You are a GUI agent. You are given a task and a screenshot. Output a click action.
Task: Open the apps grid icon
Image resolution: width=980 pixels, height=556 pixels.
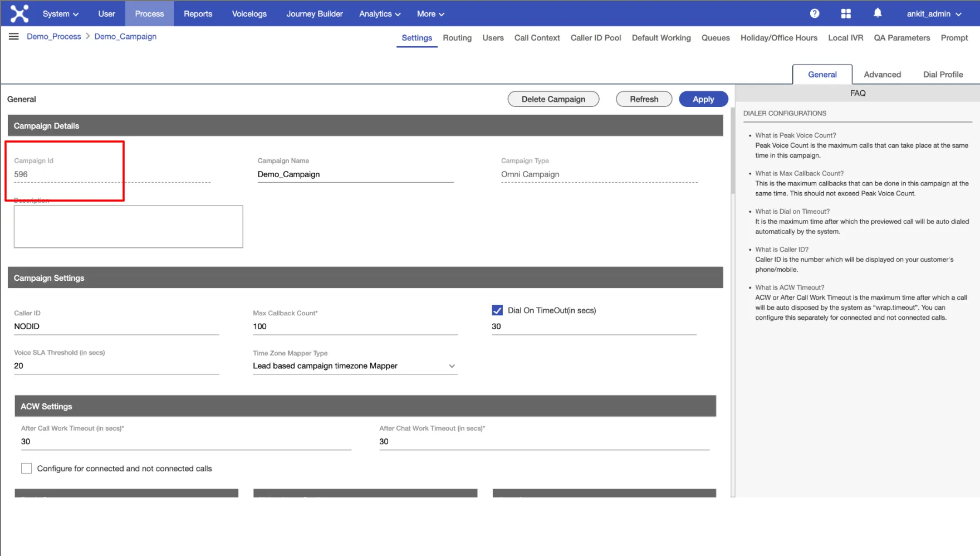coord(846,13)
